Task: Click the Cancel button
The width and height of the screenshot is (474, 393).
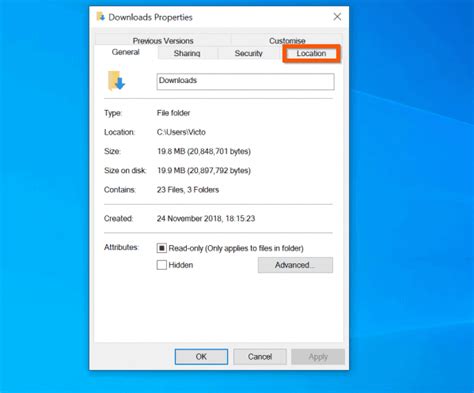Action: coord(260,357)
